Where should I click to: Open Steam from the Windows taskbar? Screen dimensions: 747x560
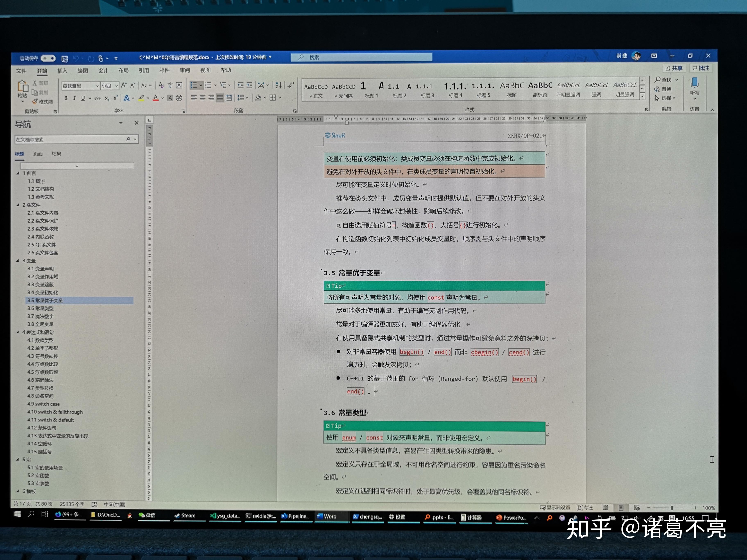[185, 515]
